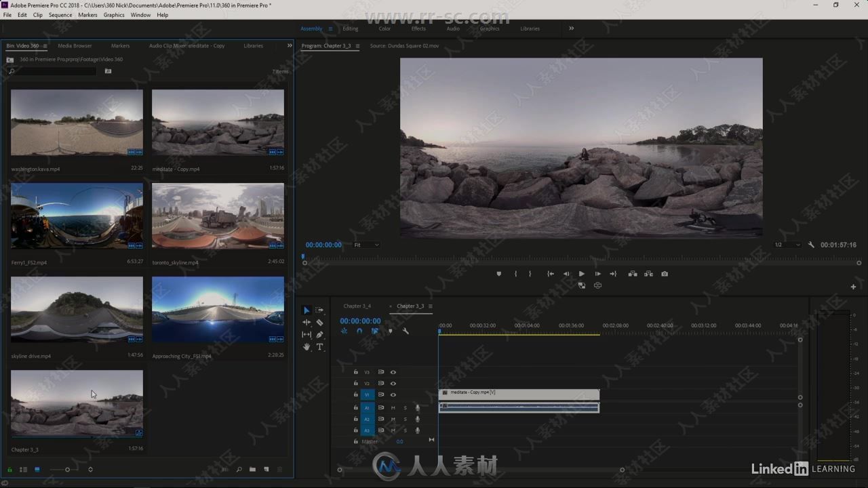Go to In point
This screenshot has width=868, height=488.
pos(551,274)
